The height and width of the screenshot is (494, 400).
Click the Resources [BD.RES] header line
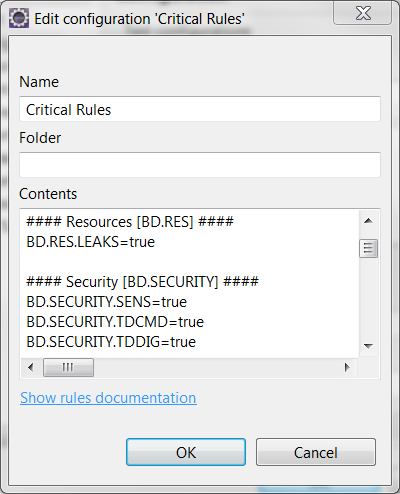130,222
